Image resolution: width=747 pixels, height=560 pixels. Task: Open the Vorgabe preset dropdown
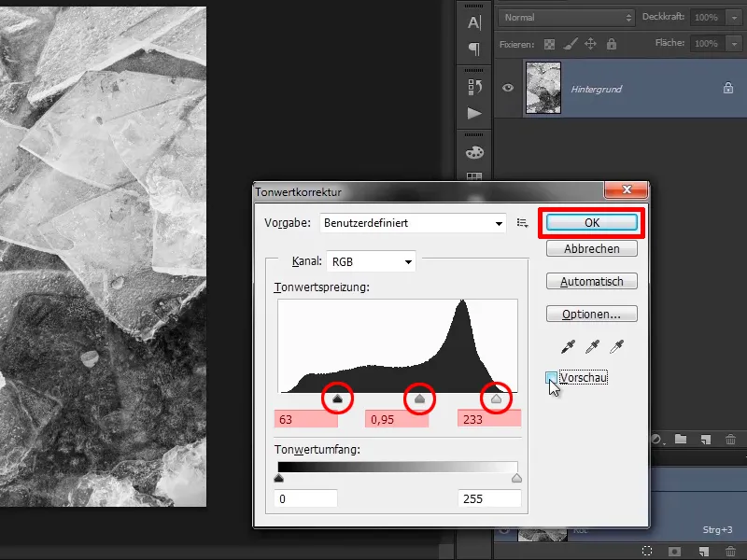[413, 223]
